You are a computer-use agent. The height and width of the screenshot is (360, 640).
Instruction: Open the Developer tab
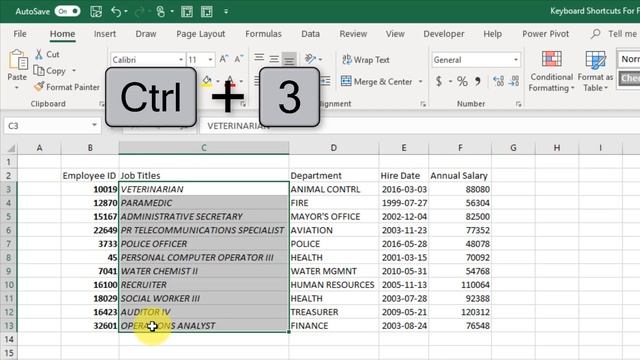444,34
